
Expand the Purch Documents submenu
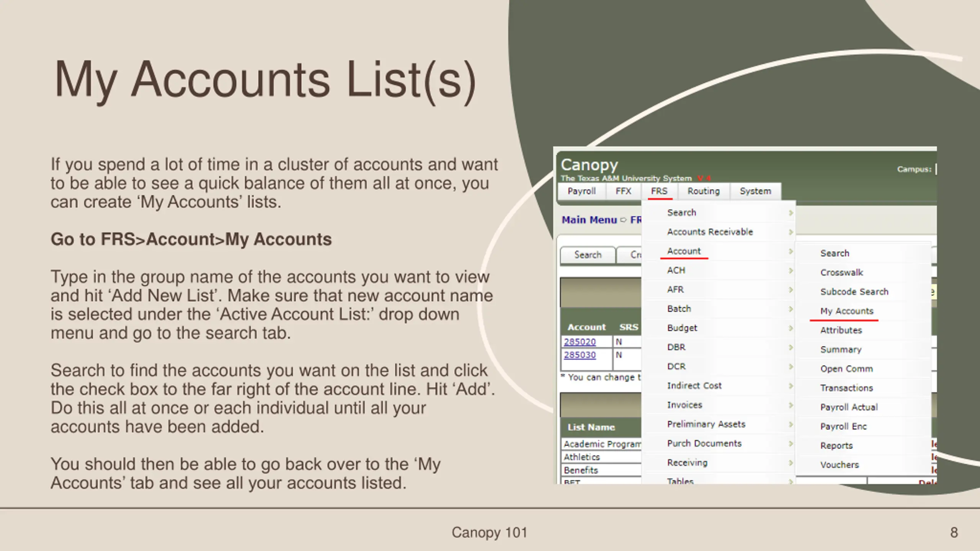click(x=719, y=443)
